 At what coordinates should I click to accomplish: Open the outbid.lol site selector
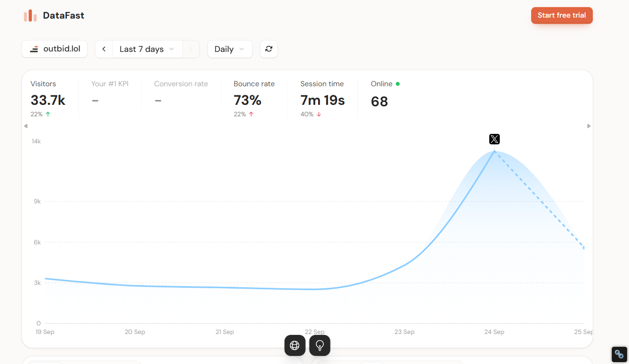(54, 49)
